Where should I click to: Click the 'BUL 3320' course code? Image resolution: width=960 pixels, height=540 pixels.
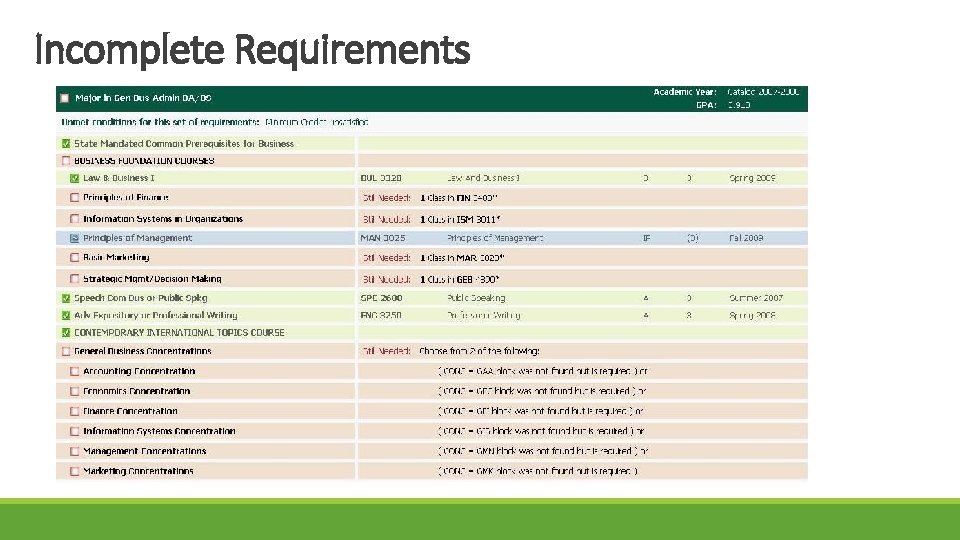(x=381, y=178)
